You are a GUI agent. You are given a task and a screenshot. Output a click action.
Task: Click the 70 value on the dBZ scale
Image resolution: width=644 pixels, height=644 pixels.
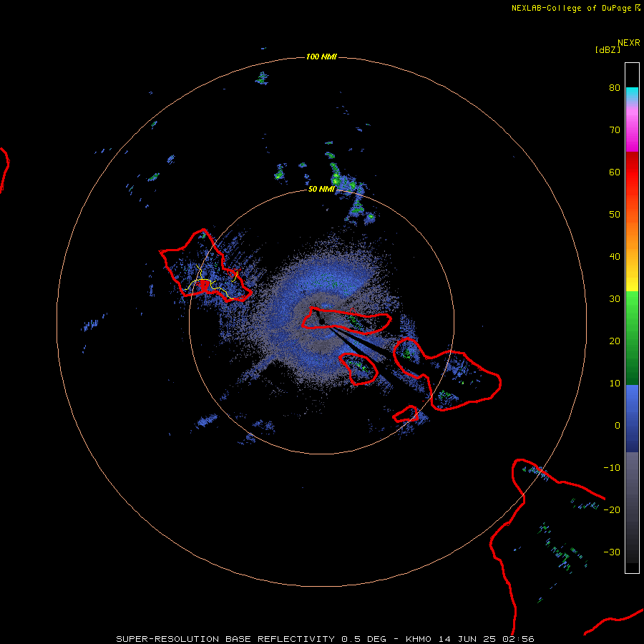[615, 130]
